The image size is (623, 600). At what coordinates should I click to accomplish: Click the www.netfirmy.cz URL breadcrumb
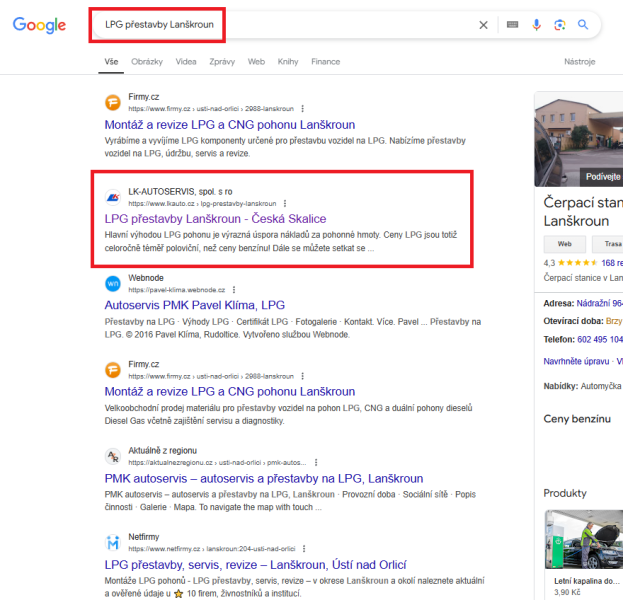[212, 549]
